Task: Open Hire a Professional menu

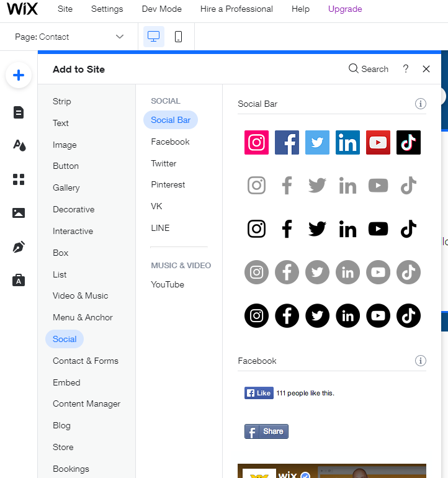Action: [x=236, y=9]
